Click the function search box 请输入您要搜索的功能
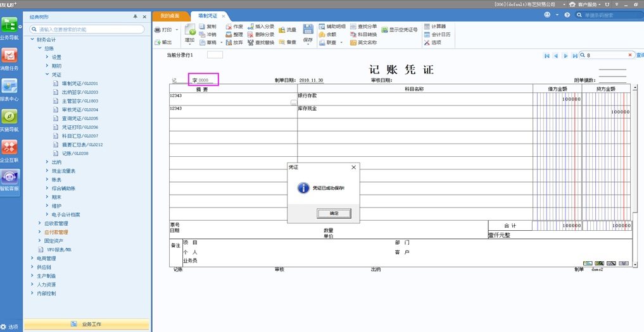644x332 pixels. pyautogui.click(x=87, y=29)
